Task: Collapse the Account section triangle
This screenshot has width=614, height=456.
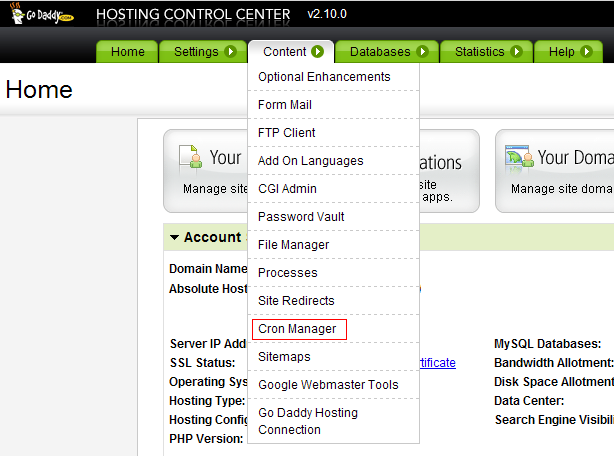Action: point(174,238)
